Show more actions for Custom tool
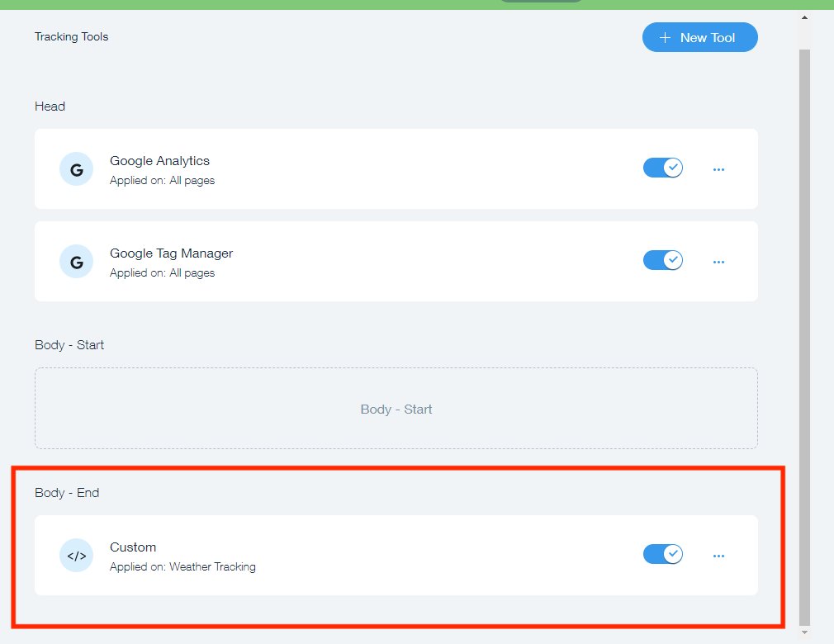 pos(718,556)
